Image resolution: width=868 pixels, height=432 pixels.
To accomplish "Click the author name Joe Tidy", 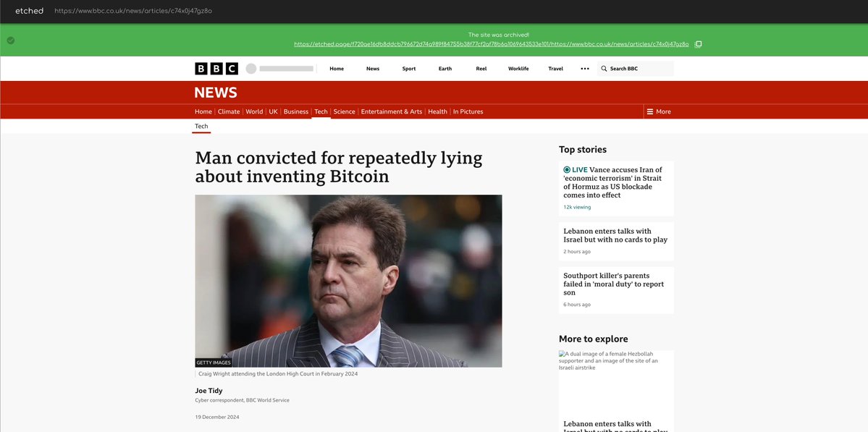I will tap(208, 391).
